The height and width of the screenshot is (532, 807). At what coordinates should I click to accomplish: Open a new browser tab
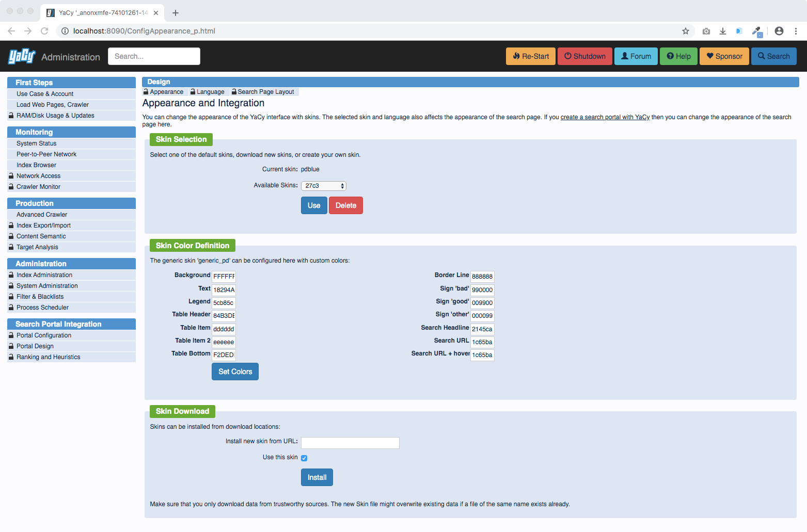176,13
